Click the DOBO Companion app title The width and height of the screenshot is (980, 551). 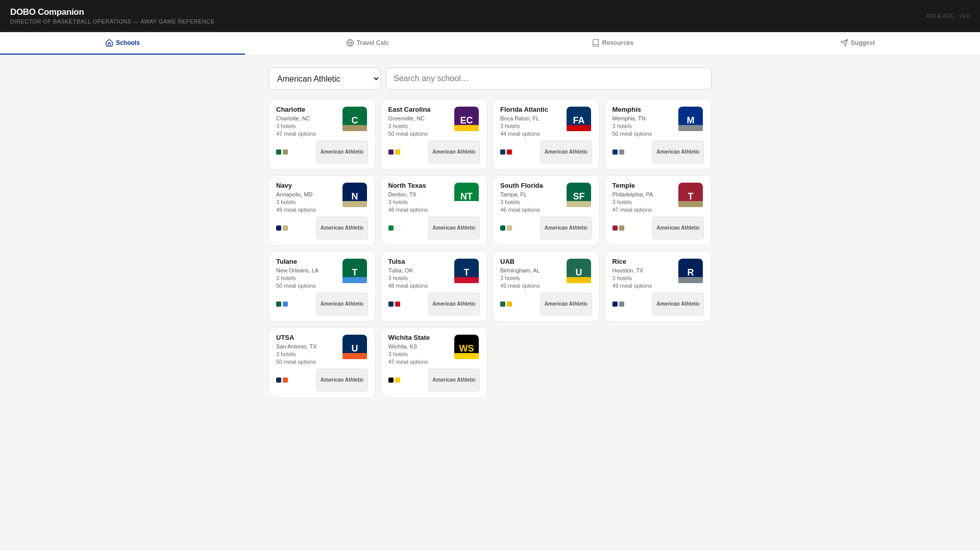(x=47, y=12)
